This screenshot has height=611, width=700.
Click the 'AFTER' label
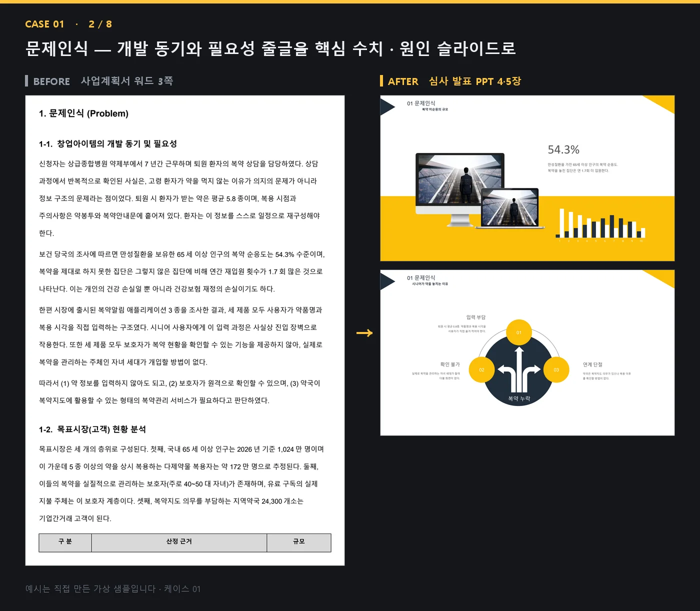point(403,81)
